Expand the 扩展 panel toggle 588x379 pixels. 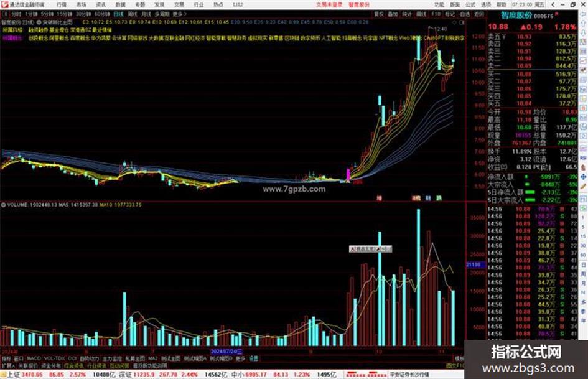(x=8, y=365)
